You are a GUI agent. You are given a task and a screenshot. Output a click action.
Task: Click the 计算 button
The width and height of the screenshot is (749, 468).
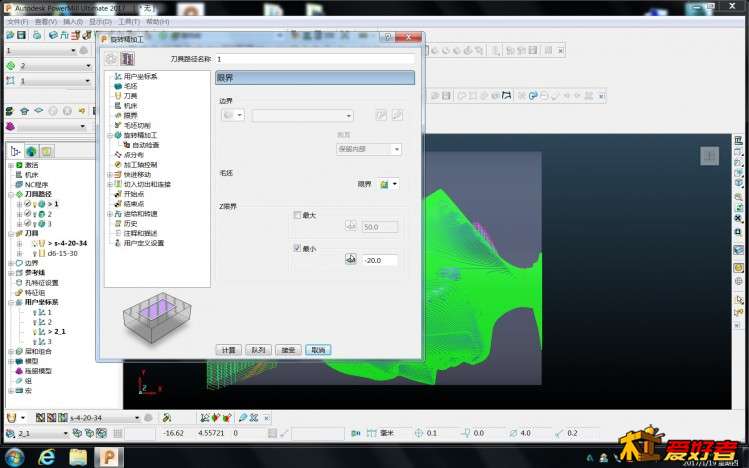pos(228,350)
